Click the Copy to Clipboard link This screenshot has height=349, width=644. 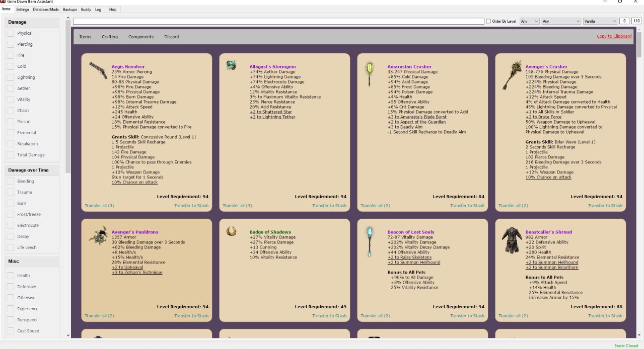[x=614, y=36]
